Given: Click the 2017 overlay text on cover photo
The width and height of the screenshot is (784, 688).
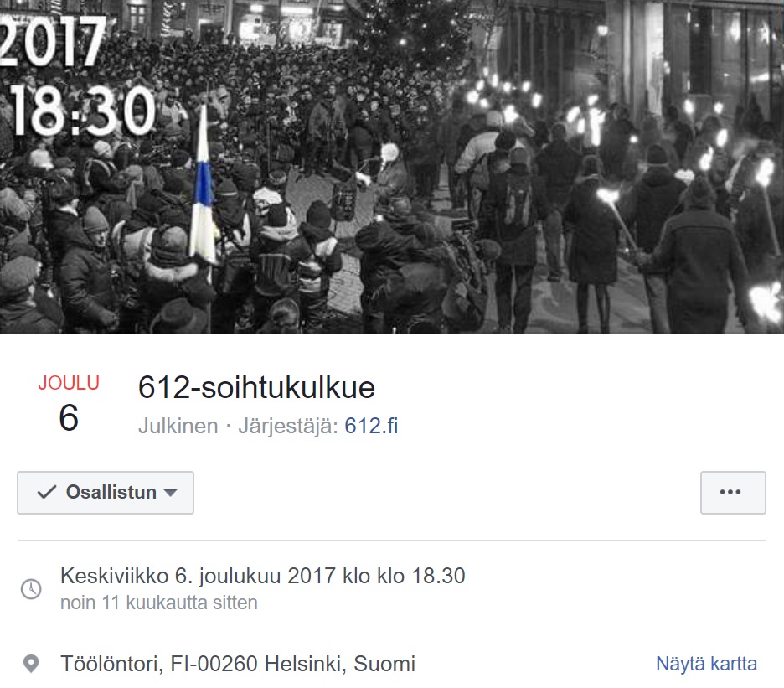Looking at the screenshot, I should (x=53, y=42).
